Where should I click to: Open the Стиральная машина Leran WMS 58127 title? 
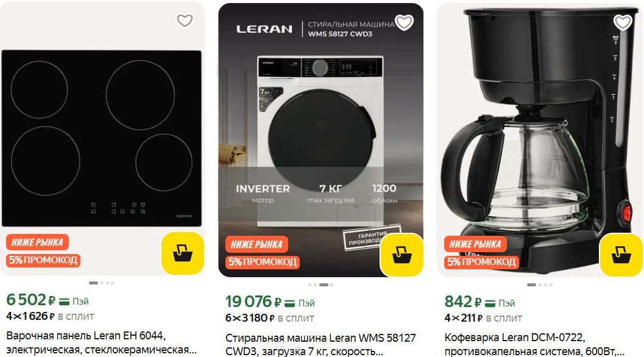[x=320, y=345]
